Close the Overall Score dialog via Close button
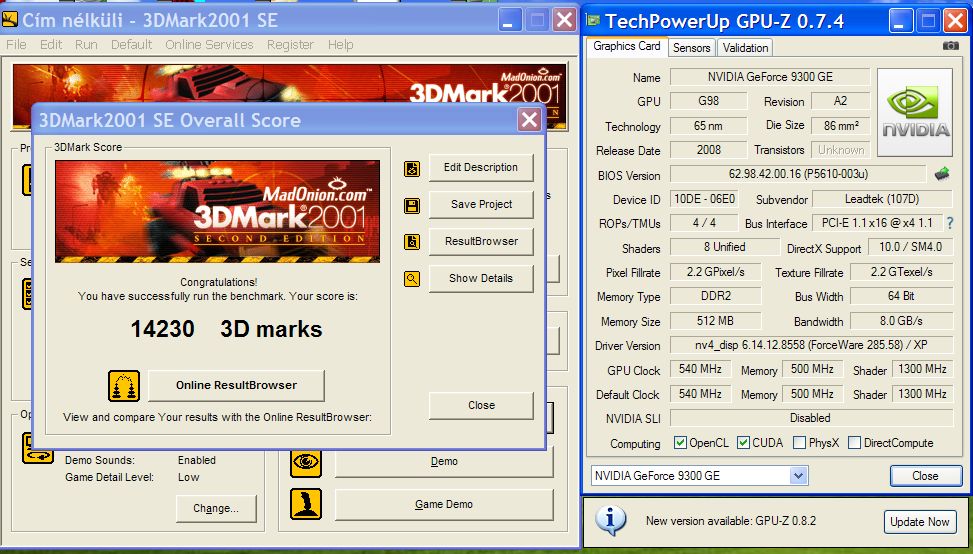 pos(481,405)
